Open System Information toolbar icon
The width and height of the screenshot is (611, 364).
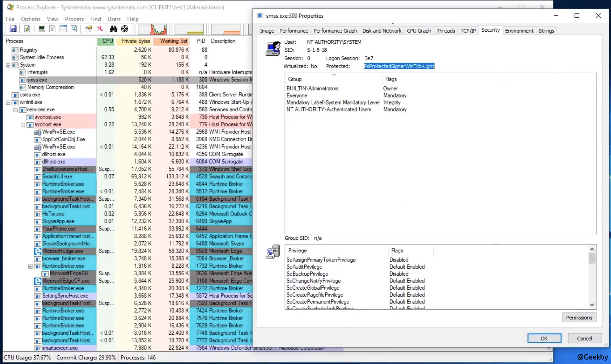pyautogui.click(x=42, y=29)
